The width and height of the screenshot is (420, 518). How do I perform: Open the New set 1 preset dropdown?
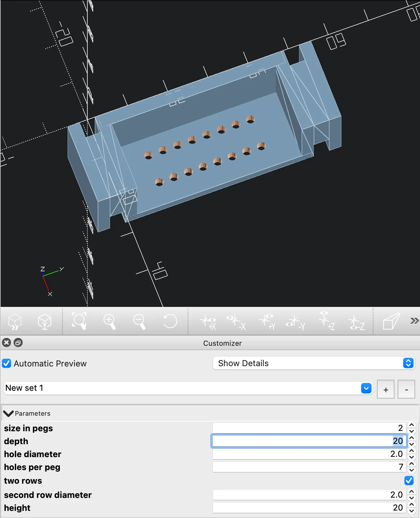366,388
